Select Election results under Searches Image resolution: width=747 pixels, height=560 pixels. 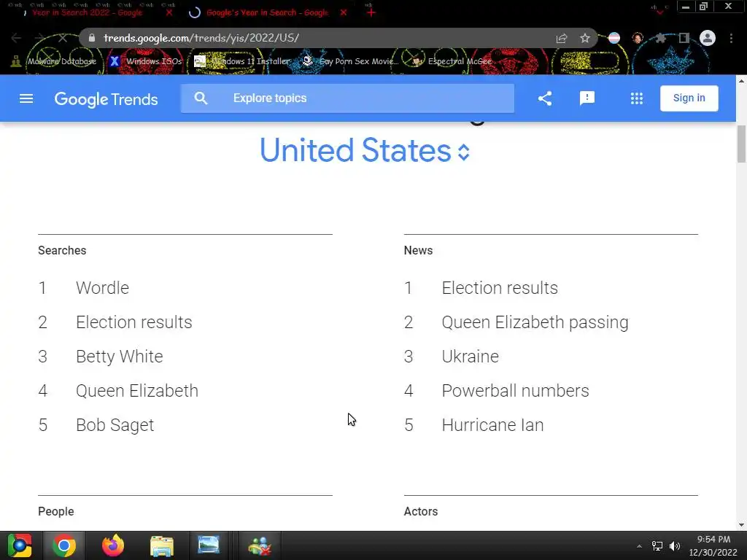[134, 322]
